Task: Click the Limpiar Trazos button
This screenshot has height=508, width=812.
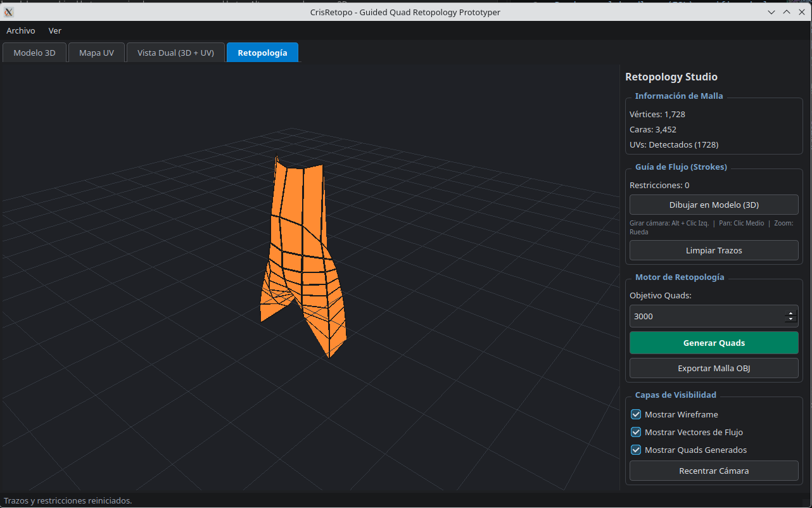Action: 714,250
